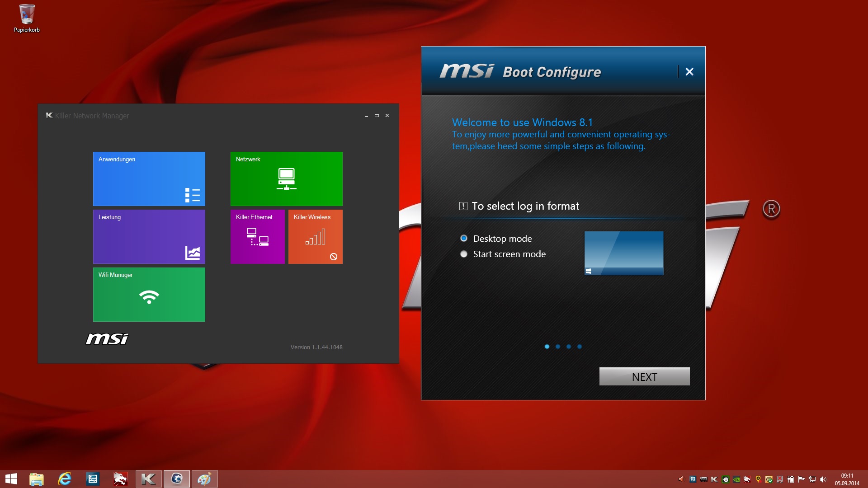Open the blue sliders settings app on taskbar
868x488 pixels.
click(x=93, y=479)
